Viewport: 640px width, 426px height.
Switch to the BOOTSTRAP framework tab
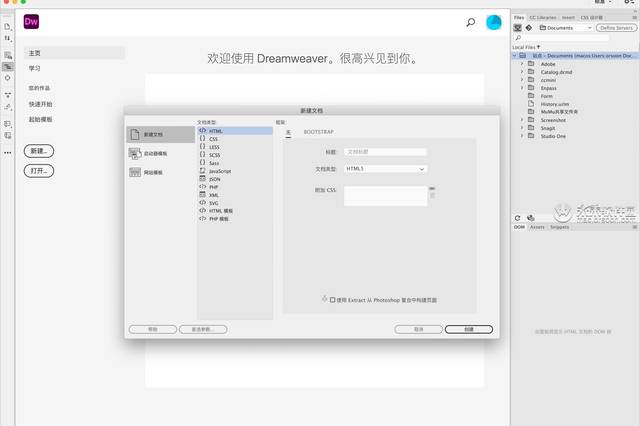click(318, 132)
